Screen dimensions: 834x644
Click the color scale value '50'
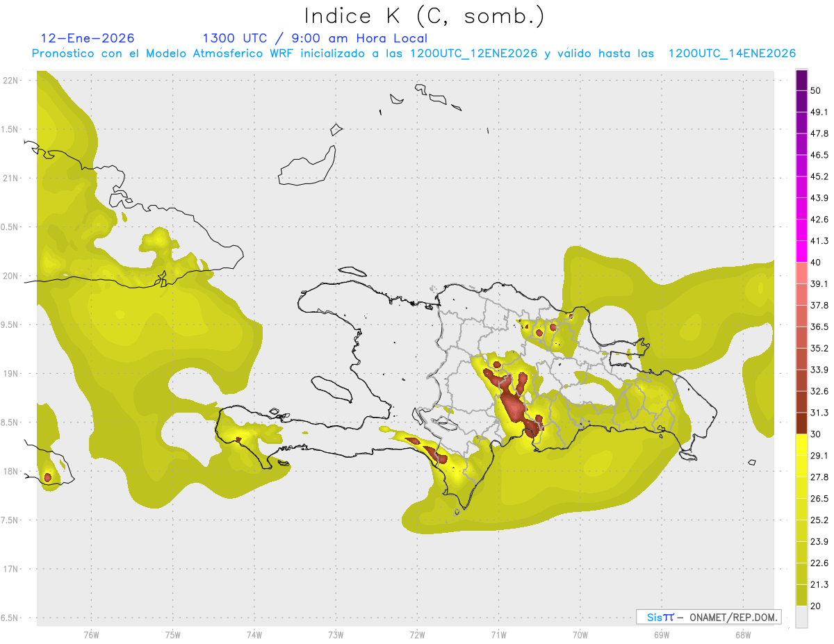[817, 91]
